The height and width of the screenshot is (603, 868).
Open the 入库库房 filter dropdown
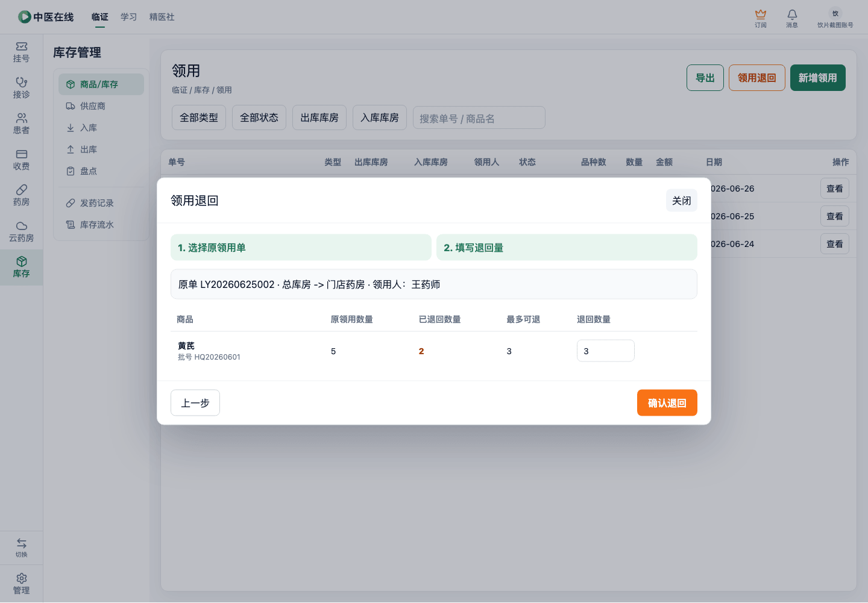(380, 117)
